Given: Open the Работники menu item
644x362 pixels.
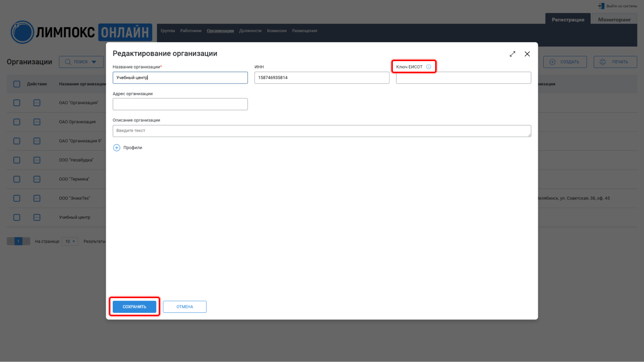Looking at the screenshot, I should tap(191, 31).
